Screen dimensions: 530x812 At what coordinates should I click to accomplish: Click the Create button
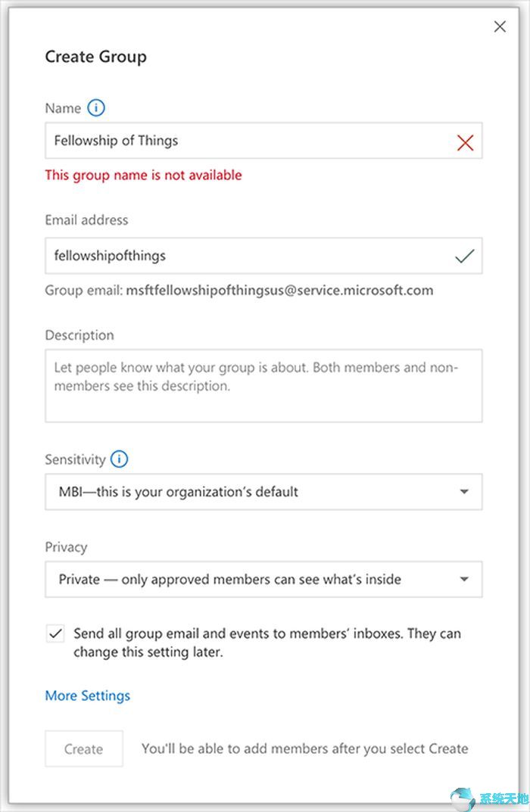click(x=84, y=748)
